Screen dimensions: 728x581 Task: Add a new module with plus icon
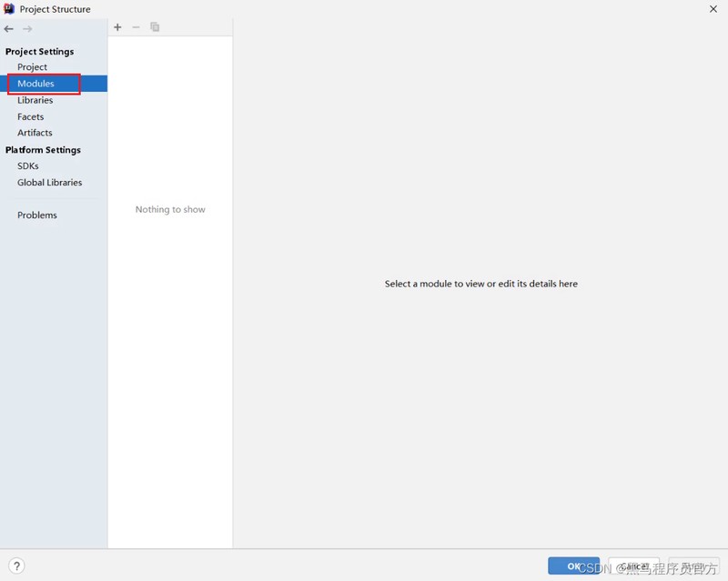pyautogui.click(x=117, y=27)
